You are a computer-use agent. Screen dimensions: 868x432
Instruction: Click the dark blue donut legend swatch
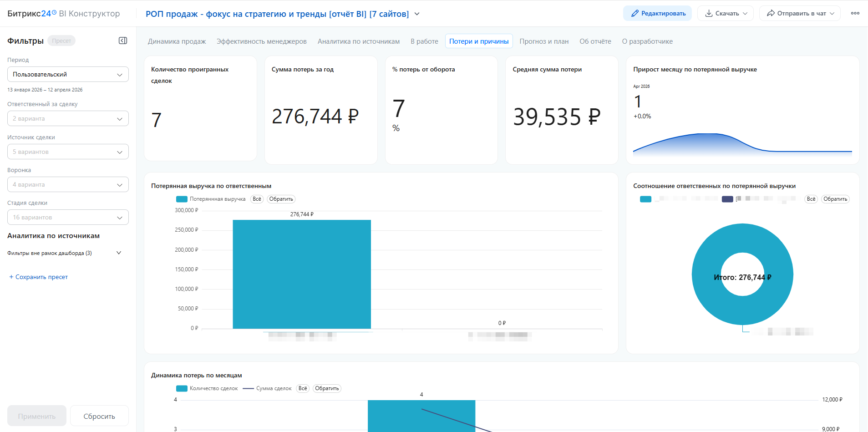point(727,199)
